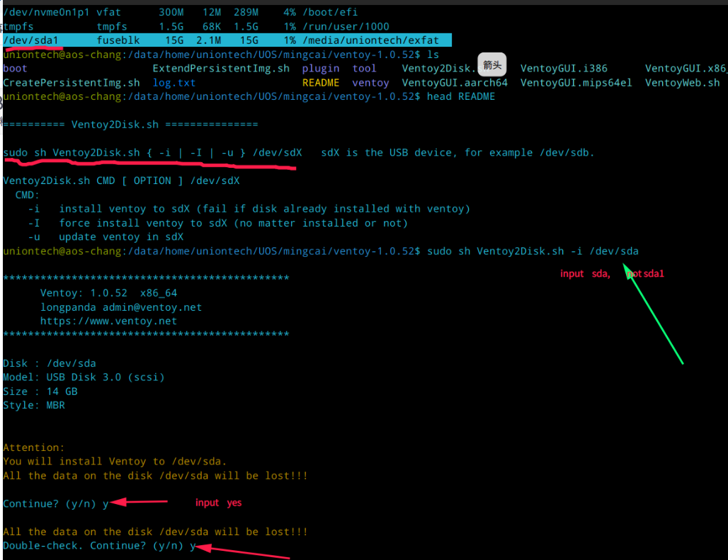Image resolution: width=728 pixels, height=560 pixels.
Task: Click the 'head README' command text
Action: 461,96
